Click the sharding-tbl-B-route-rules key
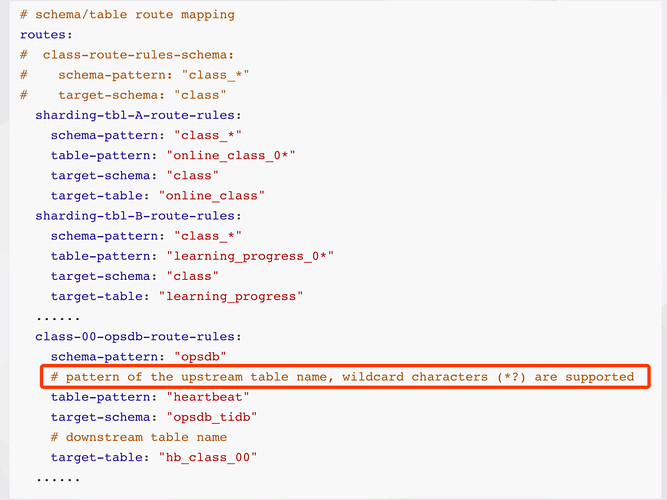The height and width of the screenshot is (500, 667). (x=138, y=216)
